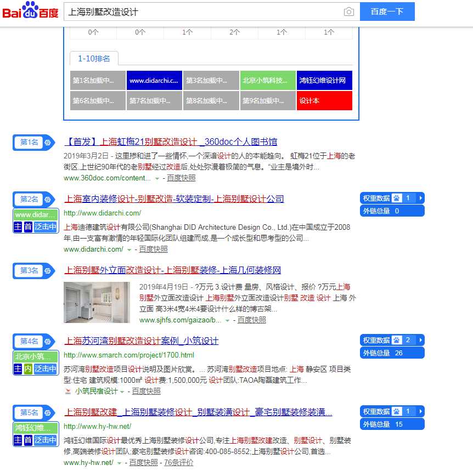Click the swirl icon on the 第5名 badge
The width and height of the screenshot is (473, 476).
coord(48,413)
